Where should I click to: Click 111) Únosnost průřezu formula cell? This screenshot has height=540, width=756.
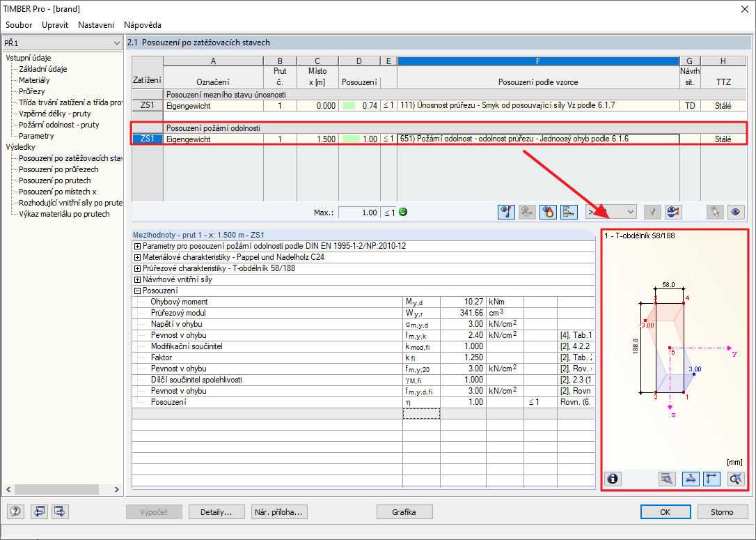[539, 106]
